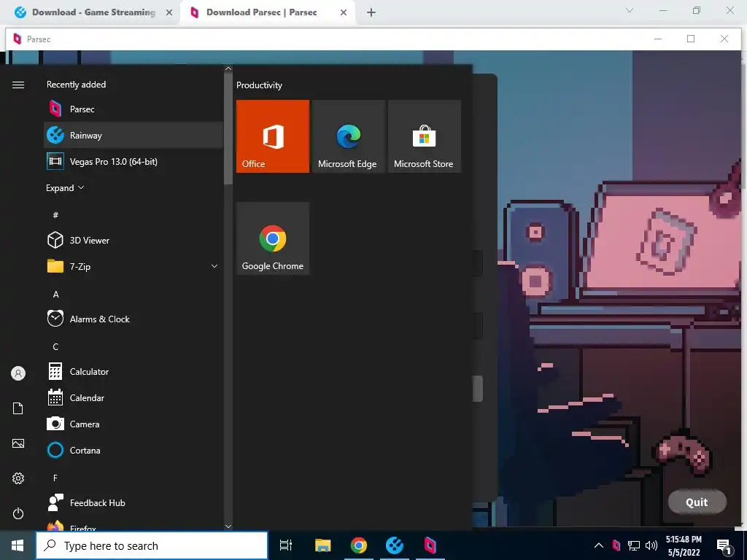Click the Office tile
The height and width of the screenshot is (560, 747).
[273, 136]
